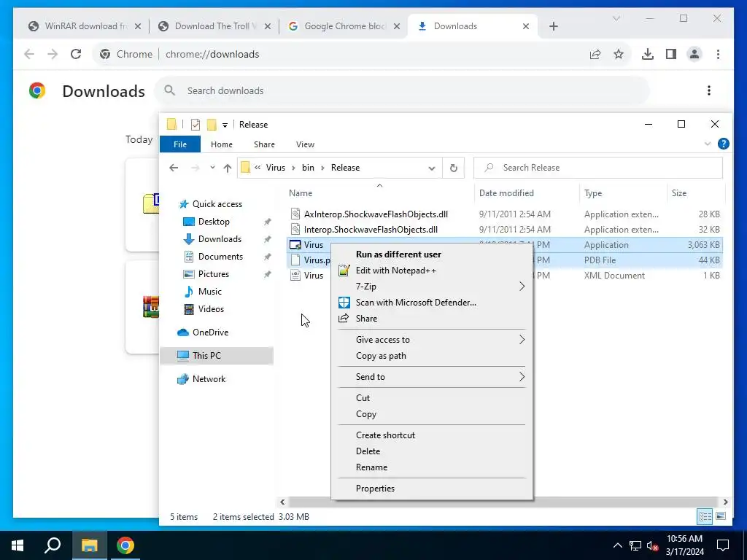Refresh the Release folder view
747x560 pixels.
click(x=454, y=168)
